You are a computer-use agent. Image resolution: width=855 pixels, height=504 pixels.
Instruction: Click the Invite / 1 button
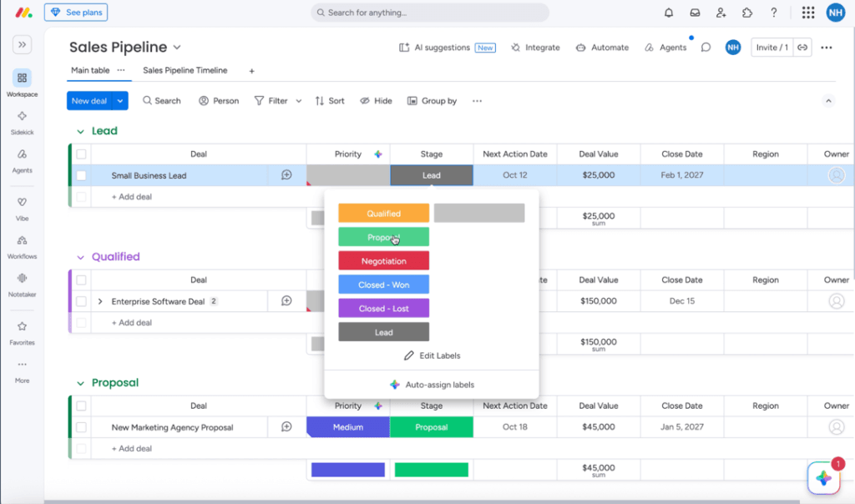tap(772, 48)
